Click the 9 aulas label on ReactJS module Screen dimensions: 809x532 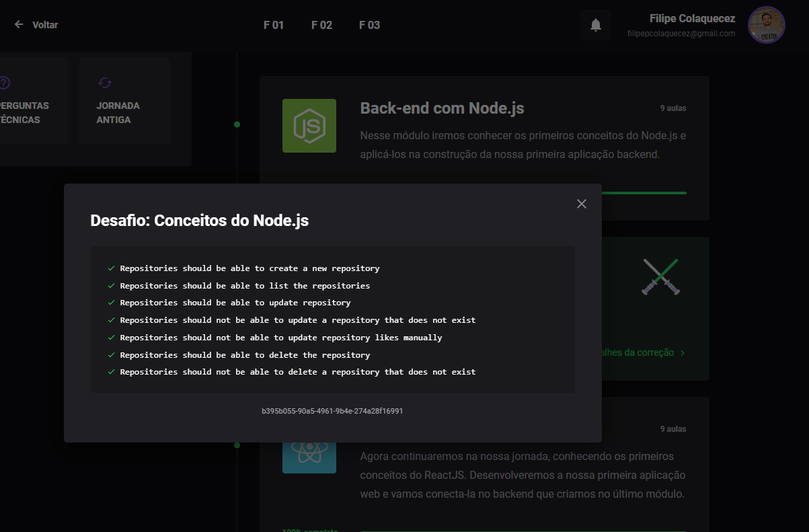(673, 429)
